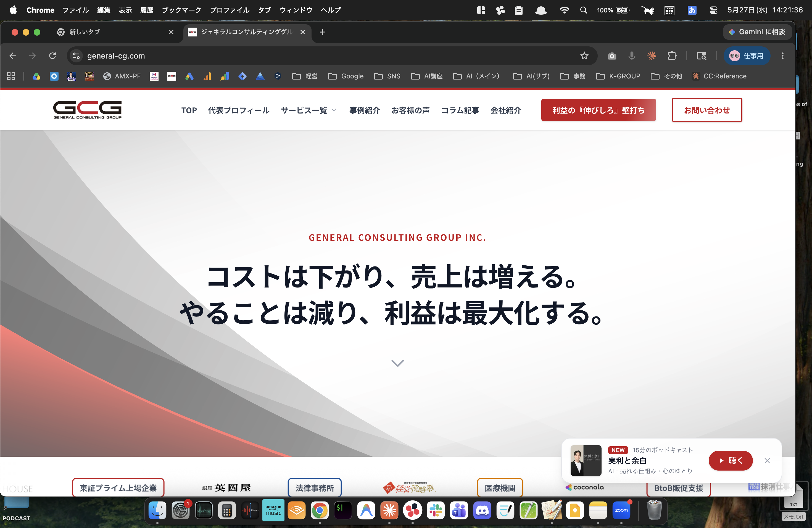Bookmark this page with the star icon
Viewport: 812px width, 528px height.
coord(584,56)
